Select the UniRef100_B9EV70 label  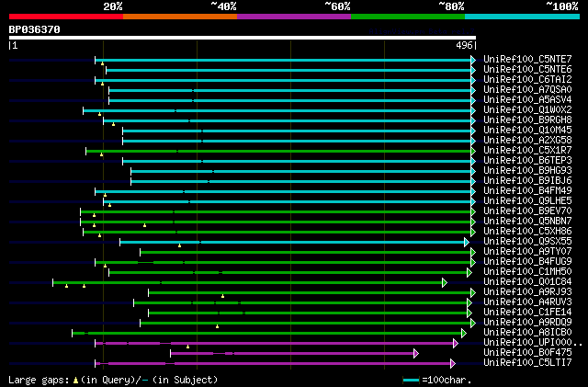pos(527,211)
